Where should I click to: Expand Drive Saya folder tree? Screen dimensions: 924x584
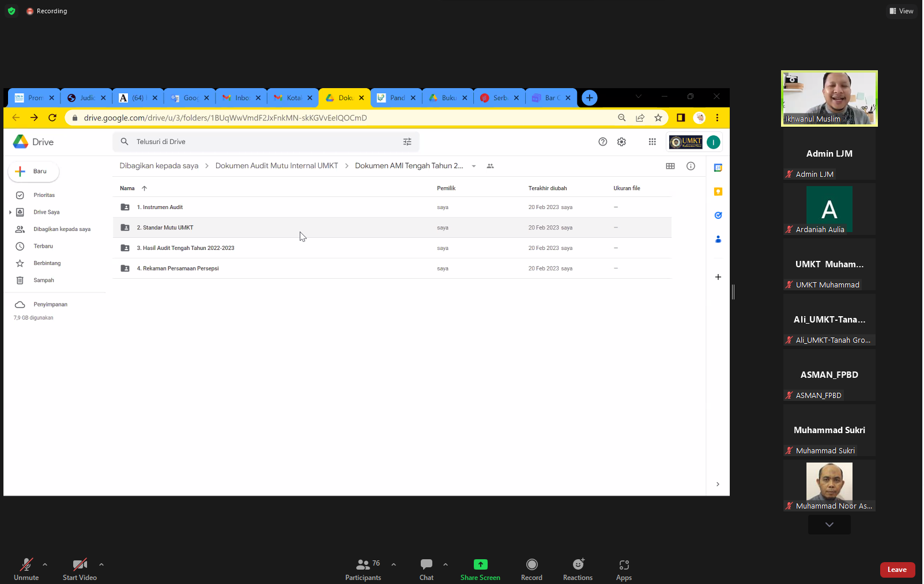point(10,213)
